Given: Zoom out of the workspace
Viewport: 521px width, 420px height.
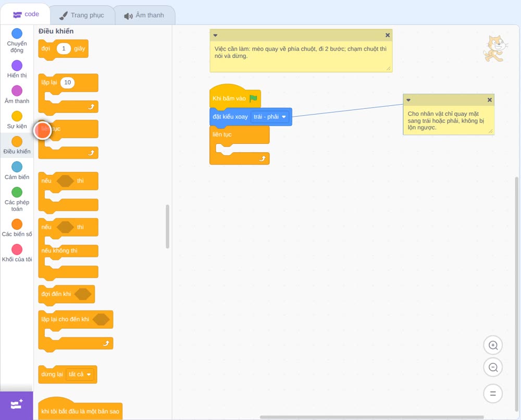Looking at the screenshot, I should click(493, 367).
